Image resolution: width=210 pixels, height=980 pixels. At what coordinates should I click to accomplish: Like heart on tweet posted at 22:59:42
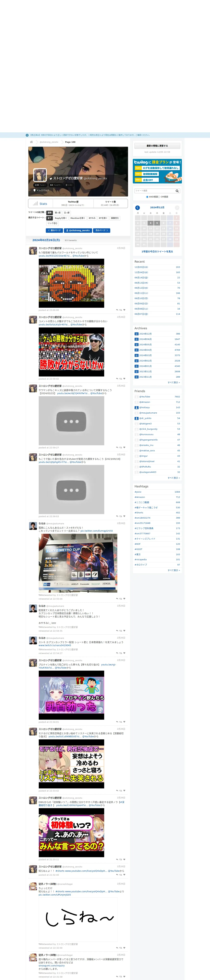124,379
